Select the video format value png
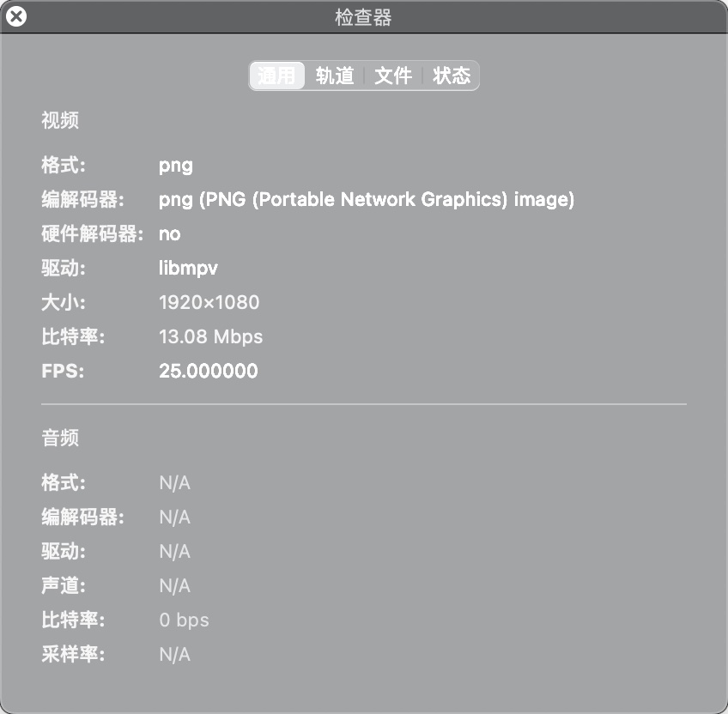 point(175,166)
